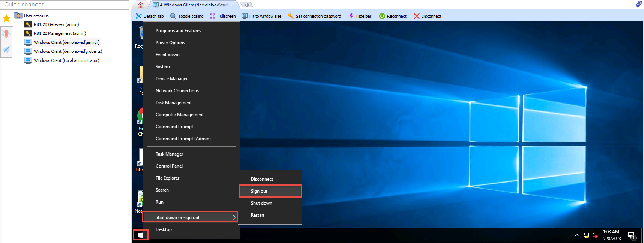Switch to the 4. Windows Client session tab

pos(194,5)
